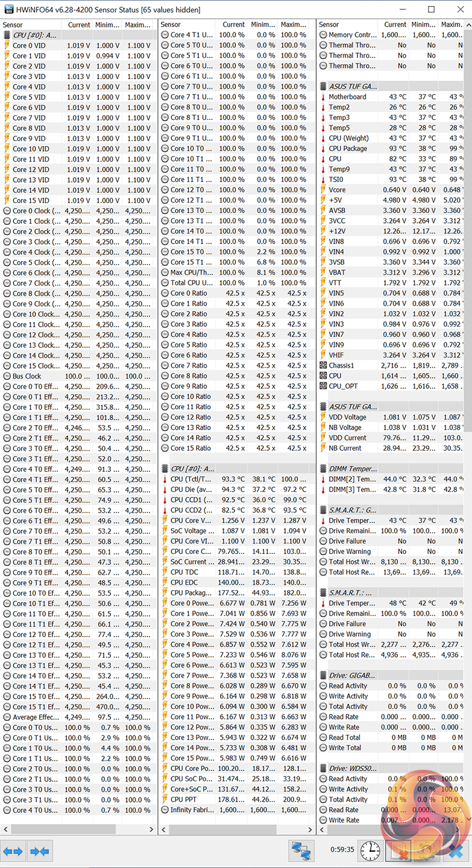Click the circle icon beside Infinity Fabri...
Image resolution: width=472 pixels, height=868 pixels.
click(x=165, y=810)
